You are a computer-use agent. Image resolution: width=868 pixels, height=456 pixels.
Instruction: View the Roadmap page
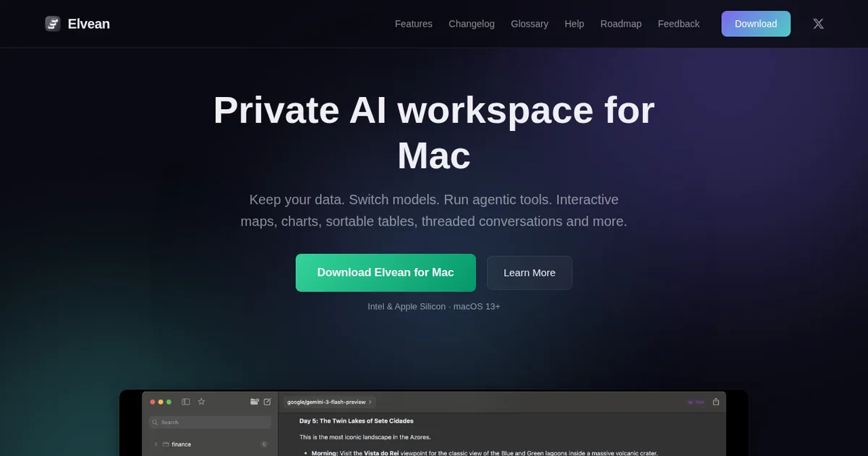click(621, 24)
